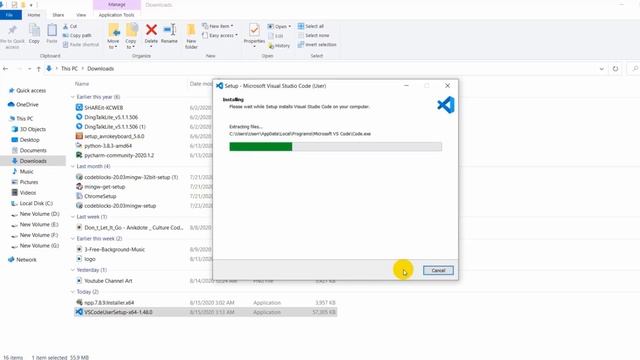Image resolution: width=640 pixels, height=360 pixels.
Task: Collapse the Last month group
Action: 73,167
